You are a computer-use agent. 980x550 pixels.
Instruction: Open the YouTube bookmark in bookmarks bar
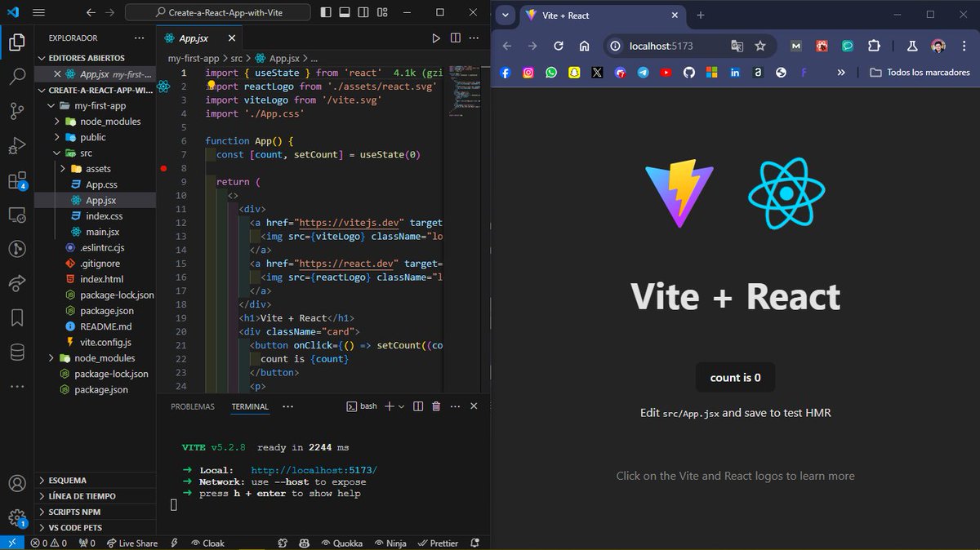[x=666, y=73]
